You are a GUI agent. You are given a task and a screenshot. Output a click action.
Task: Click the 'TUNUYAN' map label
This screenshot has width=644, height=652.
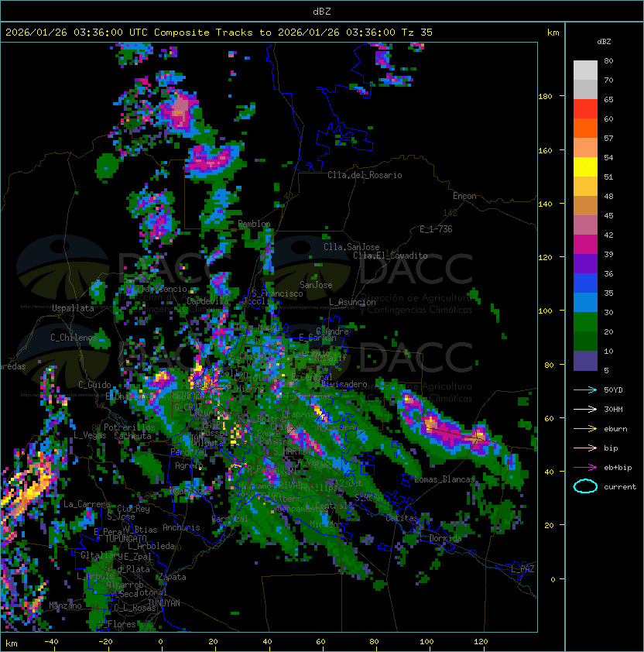[164, 603]
